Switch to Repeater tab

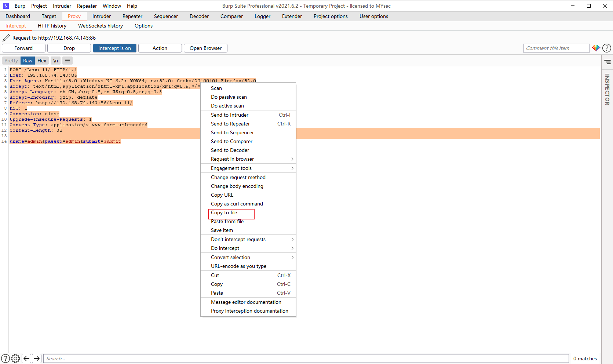tap(132, 16)
